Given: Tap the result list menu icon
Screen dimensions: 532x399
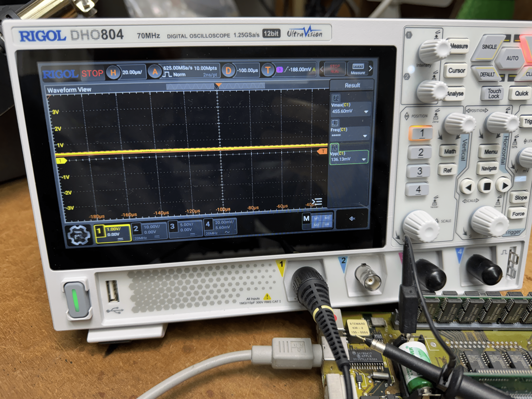Looking at the screenshot, I should click(x=317, y=201).
